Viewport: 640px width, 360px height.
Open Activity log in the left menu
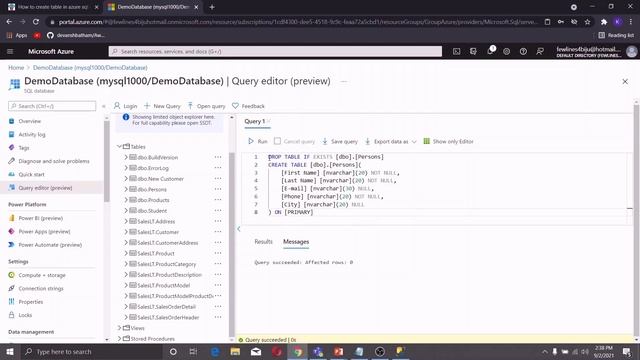click(32, 134)
